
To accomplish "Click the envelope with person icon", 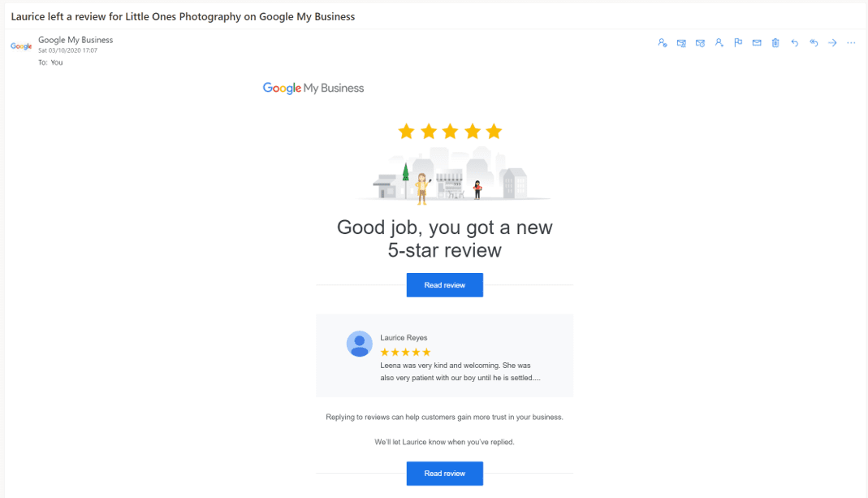I will [681, 43].
